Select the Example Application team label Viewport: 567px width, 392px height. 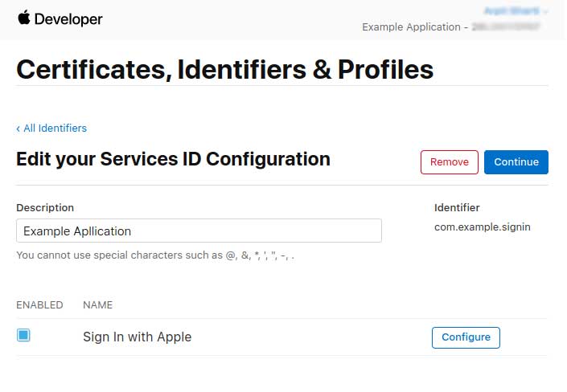point(411,27)
